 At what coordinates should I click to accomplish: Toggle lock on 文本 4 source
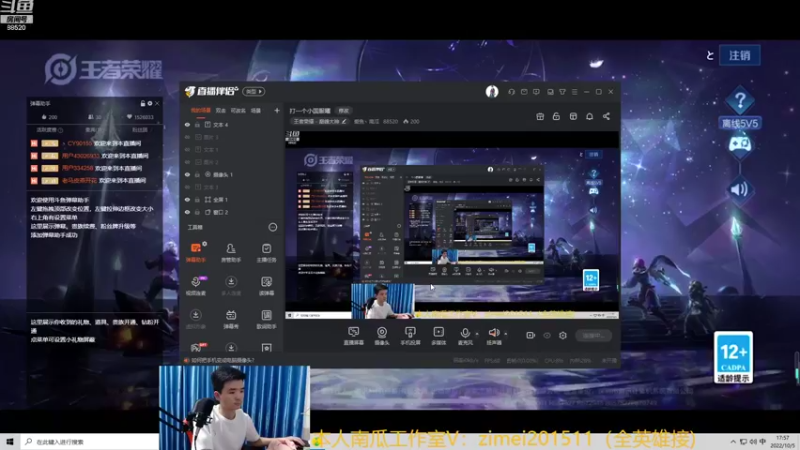tap(197, 124)
